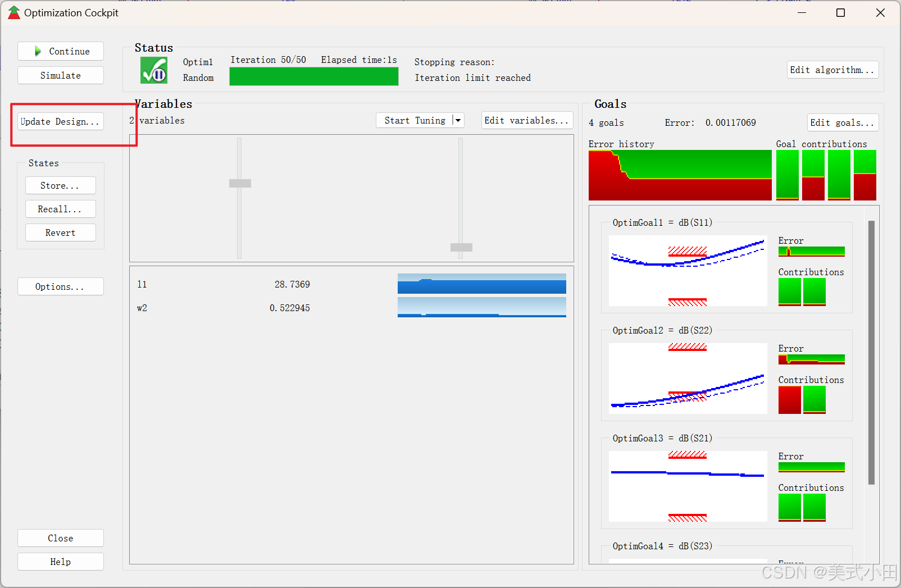Minimize the Optimization Cockpit window
The width and height of the screenshot is (901, 588).
click(802, 12)
